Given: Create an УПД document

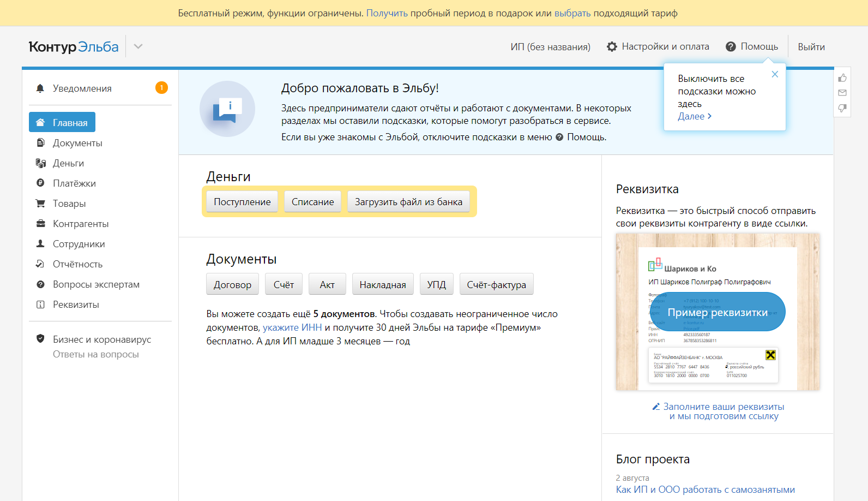Looking at the screenshot, I should click(437, 284).
